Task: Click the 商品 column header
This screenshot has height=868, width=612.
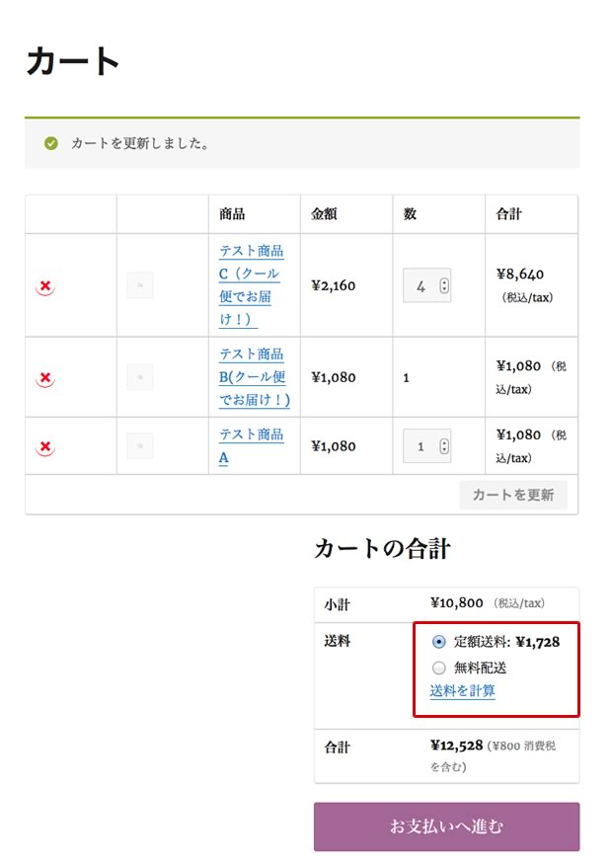Action: click(232, 214)
